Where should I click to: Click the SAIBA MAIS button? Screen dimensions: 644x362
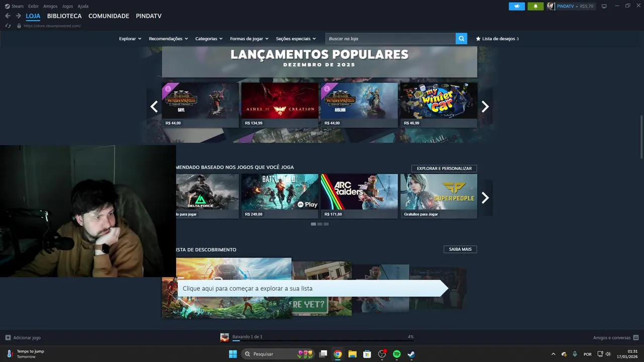point(460,249)
